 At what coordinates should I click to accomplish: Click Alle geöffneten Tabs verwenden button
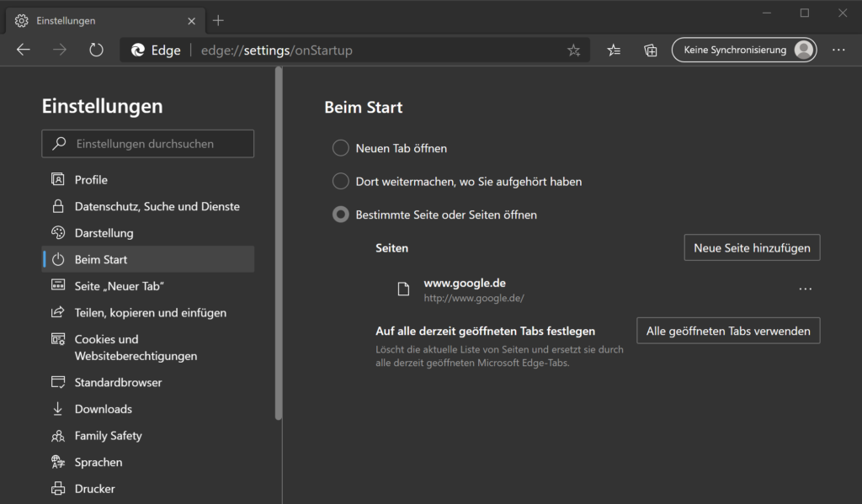(x=728, y=331)
